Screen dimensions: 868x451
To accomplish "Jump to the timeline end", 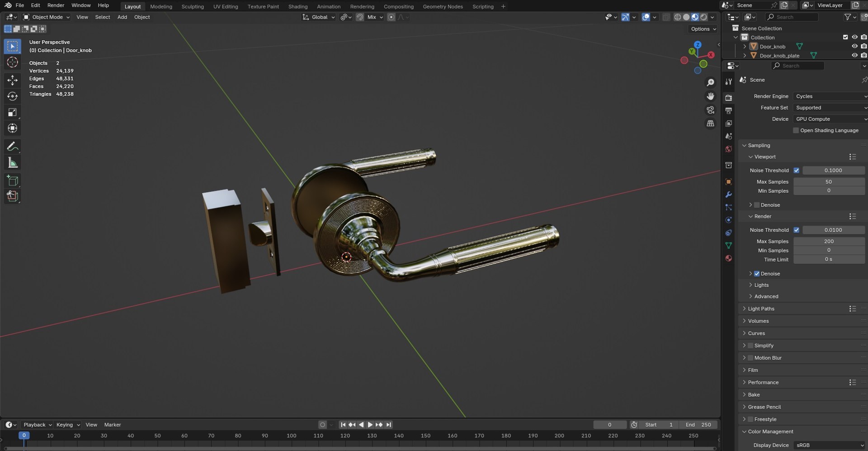I will pos(388,425).
